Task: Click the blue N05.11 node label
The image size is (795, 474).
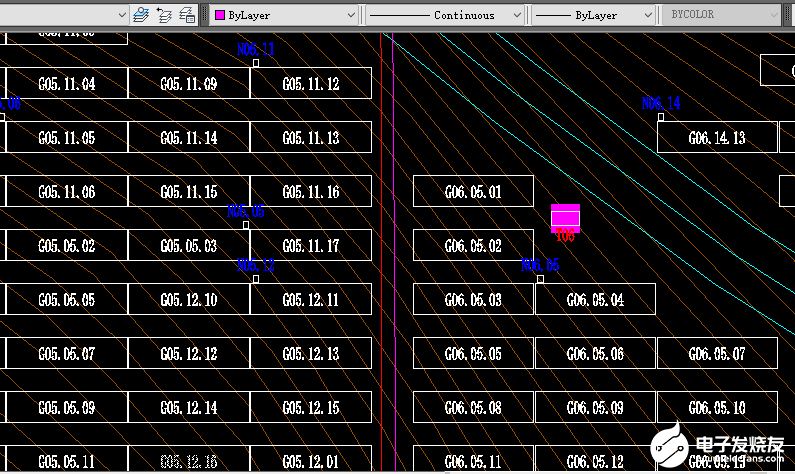Action: tap(256, 49)
